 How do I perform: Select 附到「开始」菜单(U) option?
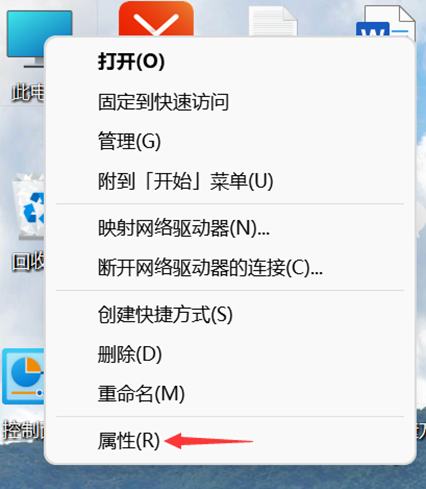[230, 181]
